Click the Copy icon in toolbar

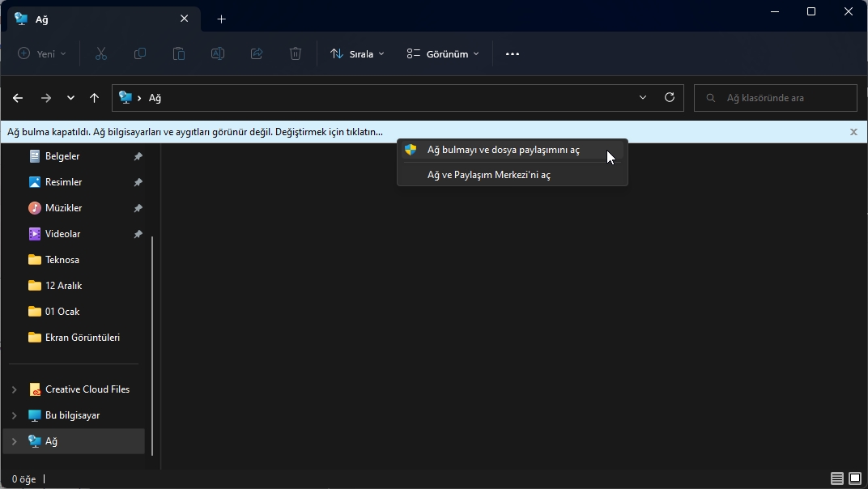click(140, 53)
